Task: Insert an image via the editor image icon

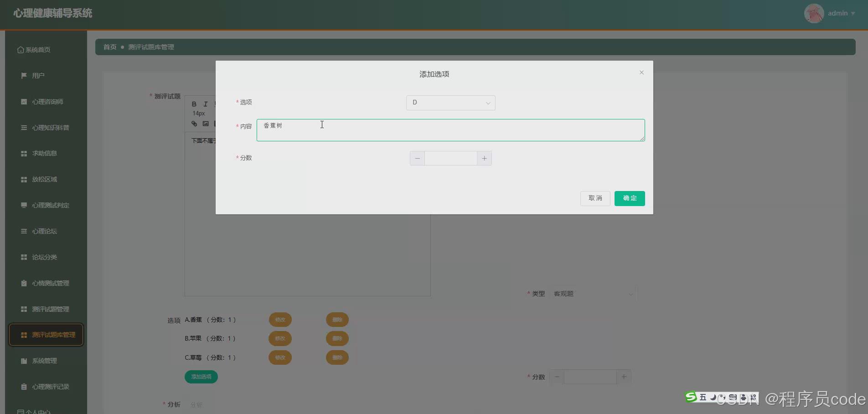Action: point(205,124)
